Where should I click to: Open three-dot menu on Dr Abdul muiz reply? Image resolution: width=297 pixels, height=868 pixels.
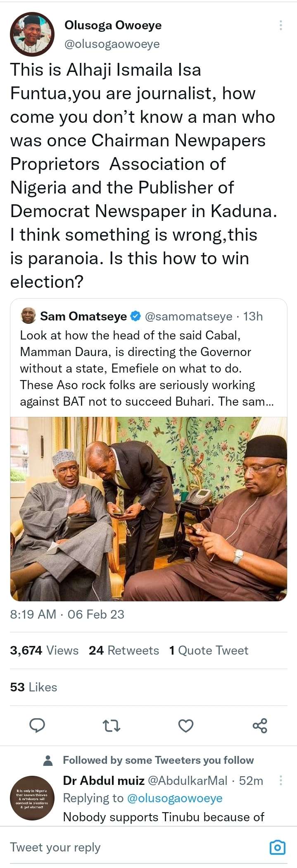(x=281, y=780)
